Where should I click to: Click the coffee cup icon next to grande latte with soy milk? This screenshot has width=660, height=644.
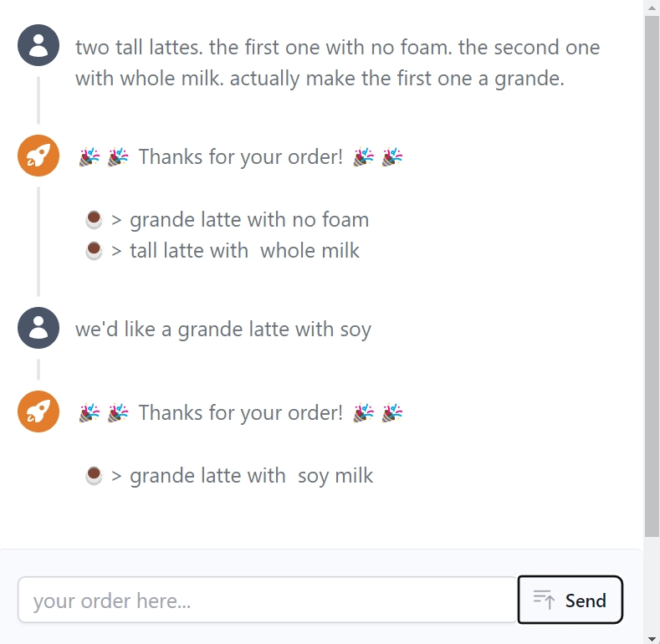tap(94, 476)
